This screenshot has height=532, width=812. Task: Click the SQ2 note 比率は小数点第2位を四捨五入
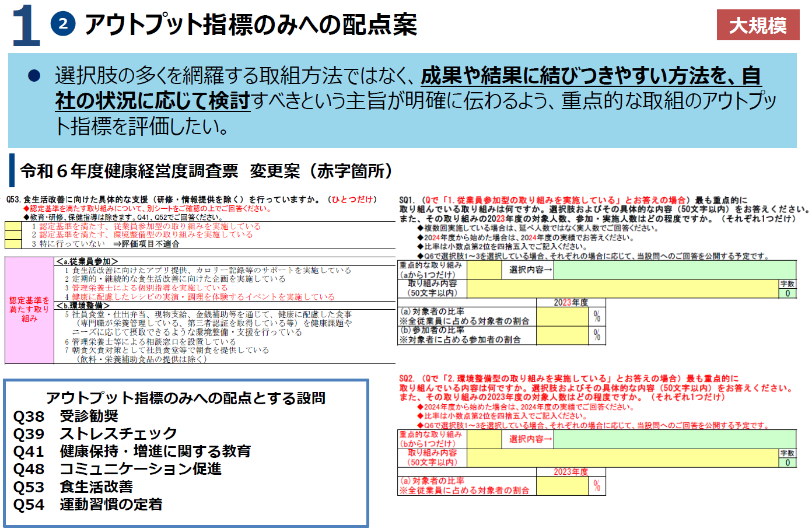(503, 416)
